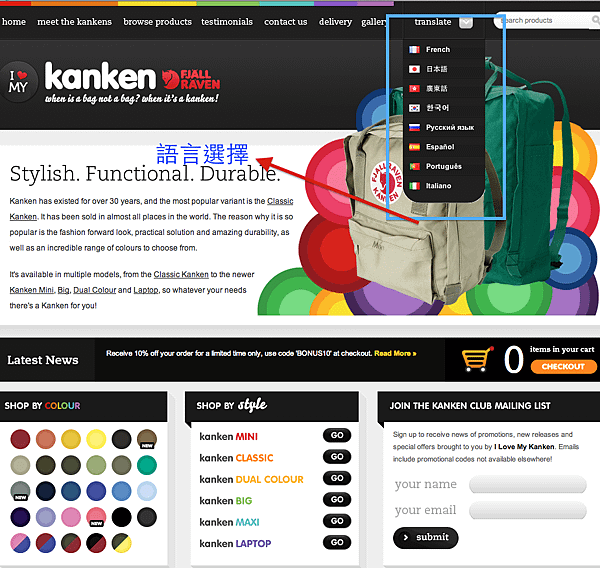Pick the teal green colour swatch

tap(147, 465)
